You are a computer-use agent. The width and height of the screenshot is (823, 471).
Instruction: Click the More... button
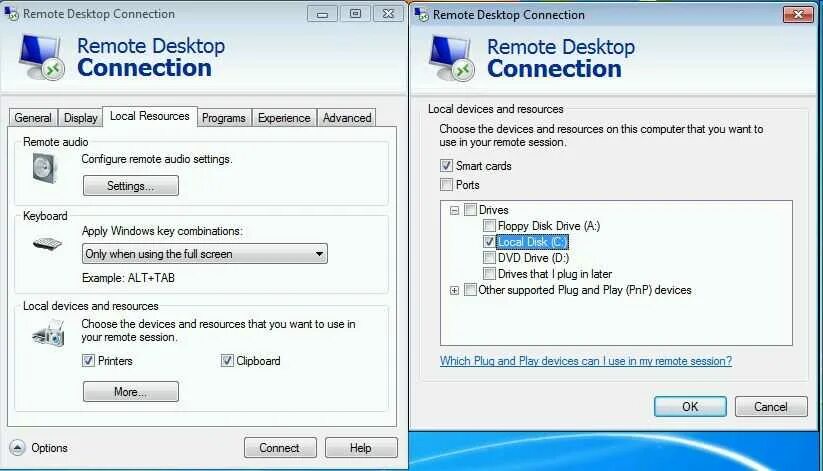pos(131,392)
